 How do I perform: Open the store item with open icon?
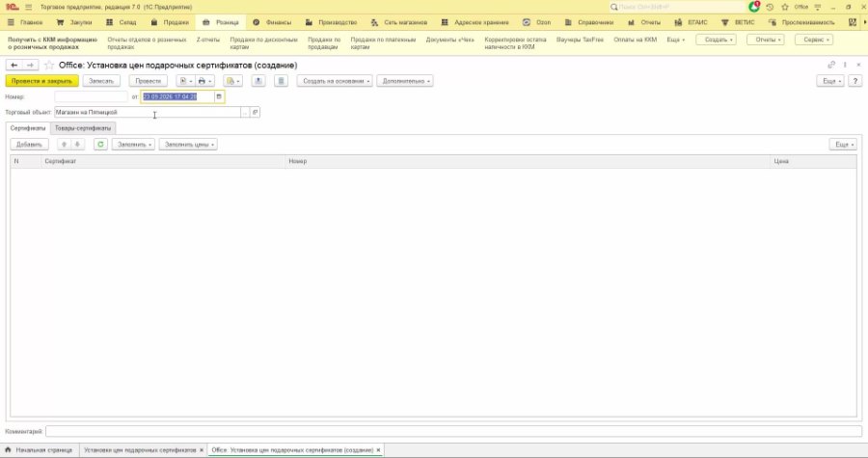coord(255,112)
